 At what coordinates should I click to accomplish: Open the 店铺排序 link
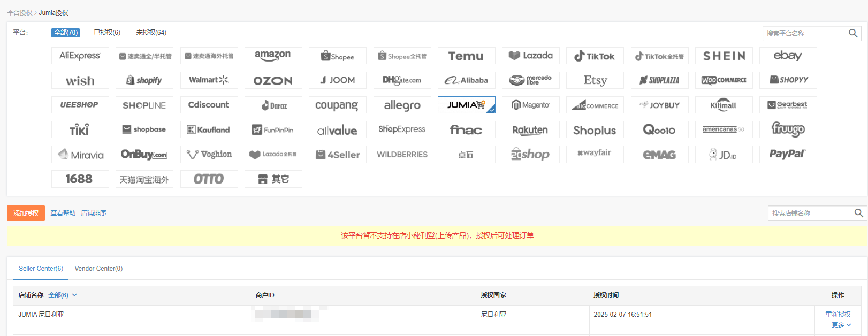click(94, 213)
